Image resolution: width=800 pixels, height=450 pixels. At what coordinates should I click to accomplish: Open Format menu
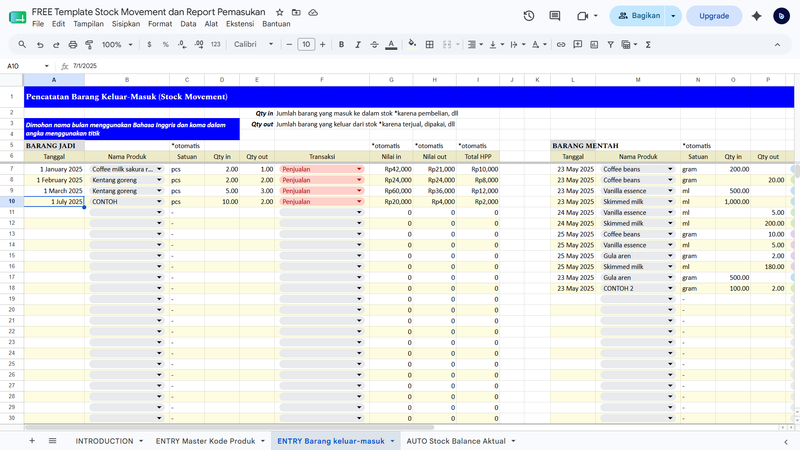(160, 24)
